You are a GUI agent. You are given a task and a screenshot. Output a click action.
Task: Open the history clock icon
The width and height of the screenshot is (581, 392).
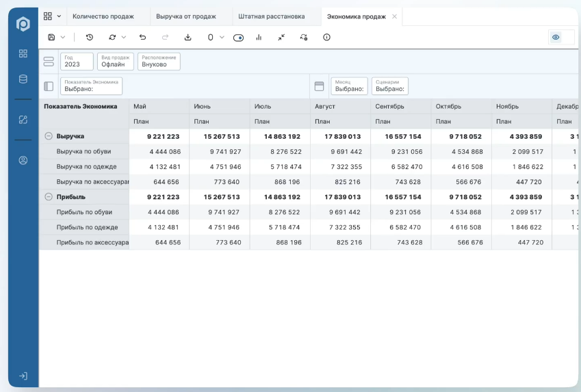click(90, 38)
